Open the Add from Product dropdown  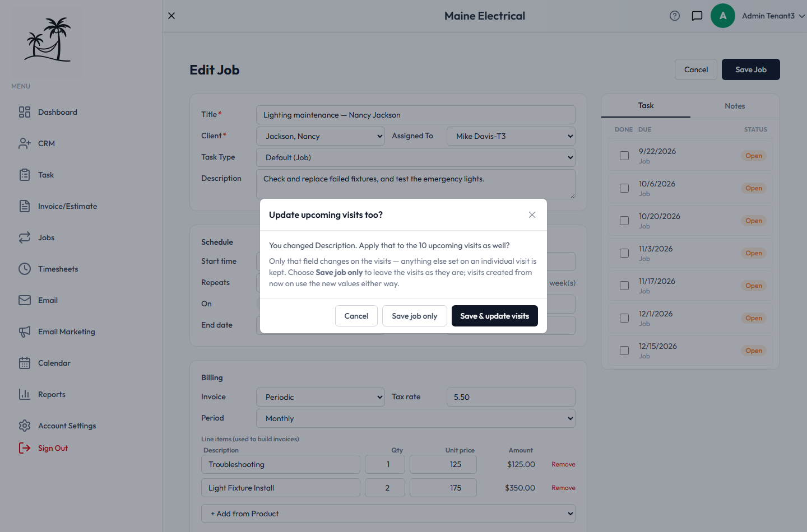tap(388, 514)
